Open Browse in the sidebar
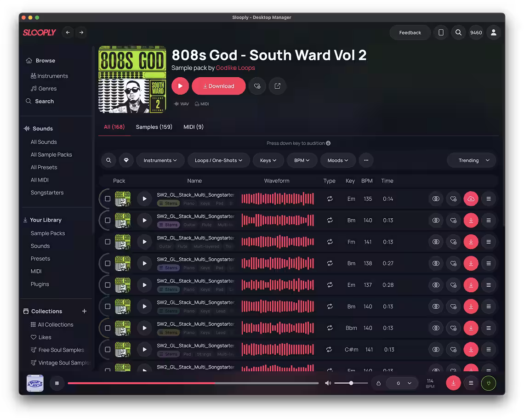The image size is (524, 420). coord(46,61)
